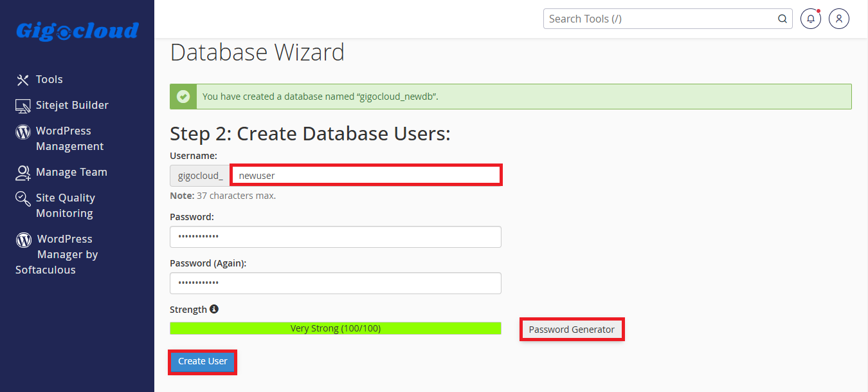Click the database created success message
The height and width of the screenshot is (392, 868).
point(511,97)
